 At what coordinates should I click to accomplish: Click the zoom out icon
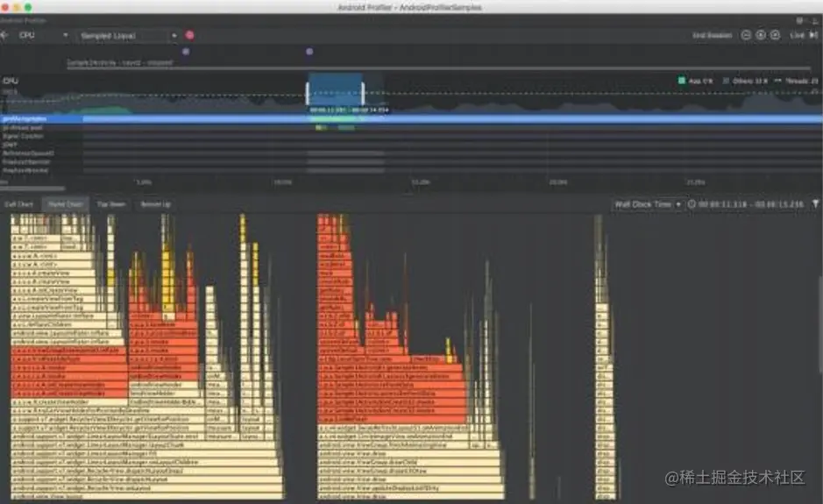click(x=746, y=35)
